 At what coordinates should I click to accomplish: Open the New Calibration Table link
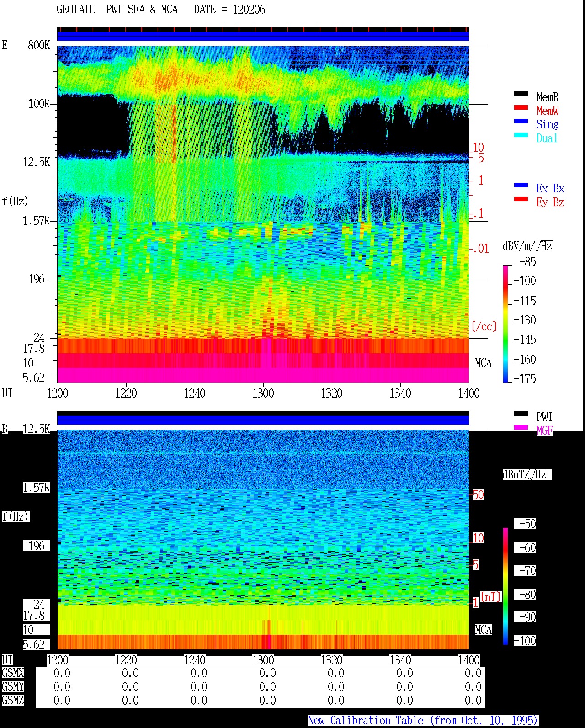423,721
